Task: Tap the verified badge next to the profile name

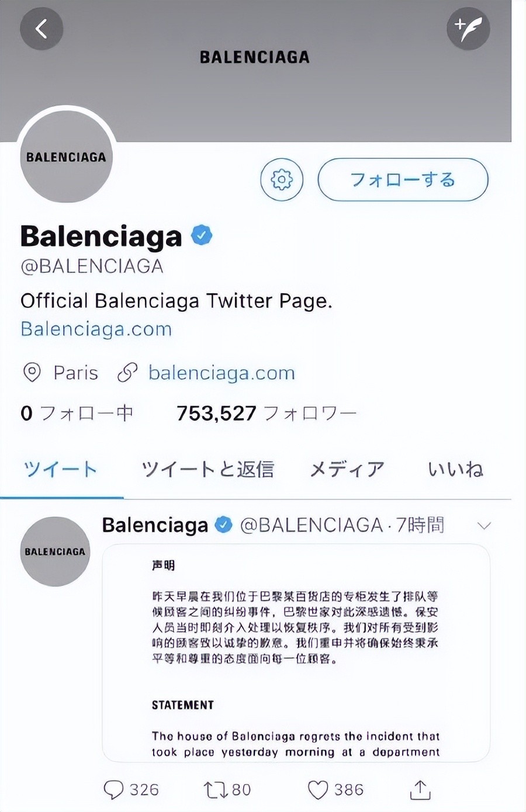Action: [202, 235]
